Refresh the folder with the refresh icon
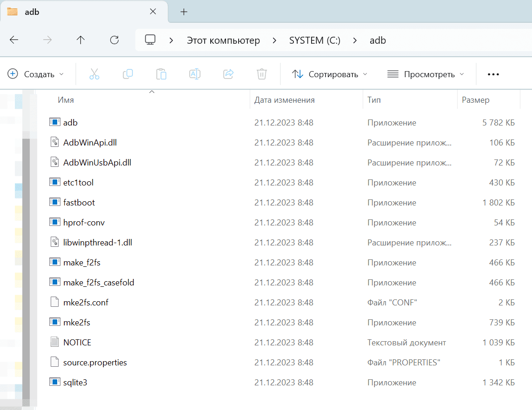The height and width of the screenshot is (410, 532). pos(114,40)
